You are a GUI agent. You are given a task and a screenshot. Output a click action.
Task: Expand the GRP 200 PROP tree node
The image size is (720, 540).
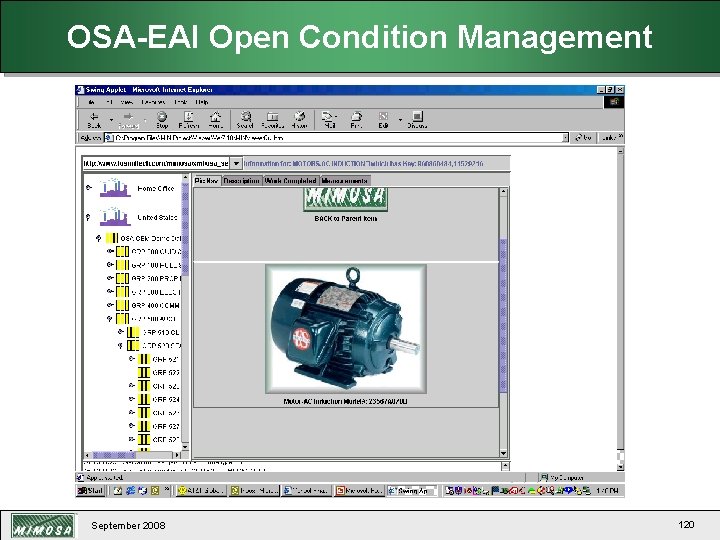click(x=110, y=278)
